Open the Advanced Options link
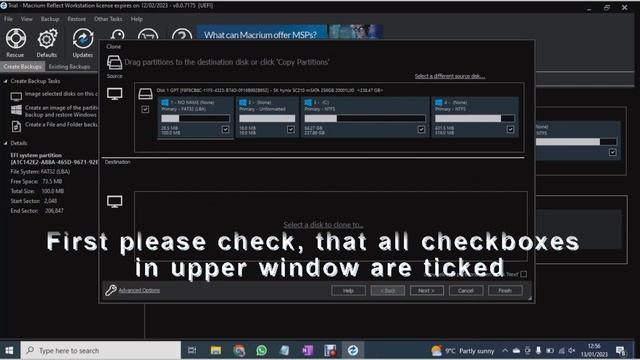Viewport: 640px width, 360px height. (x=139, y=290)
